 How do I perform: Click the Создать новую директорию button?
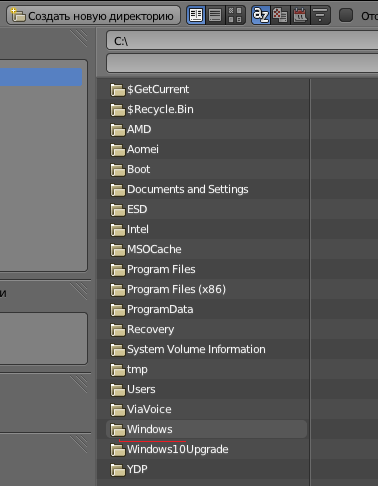point(93,15)
